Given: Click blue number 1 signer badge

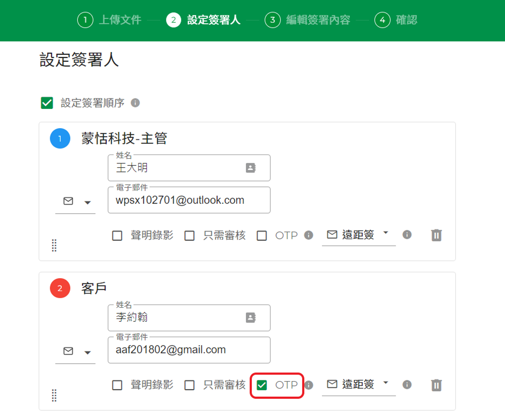Looking at the screenshot, I should 60,138.
